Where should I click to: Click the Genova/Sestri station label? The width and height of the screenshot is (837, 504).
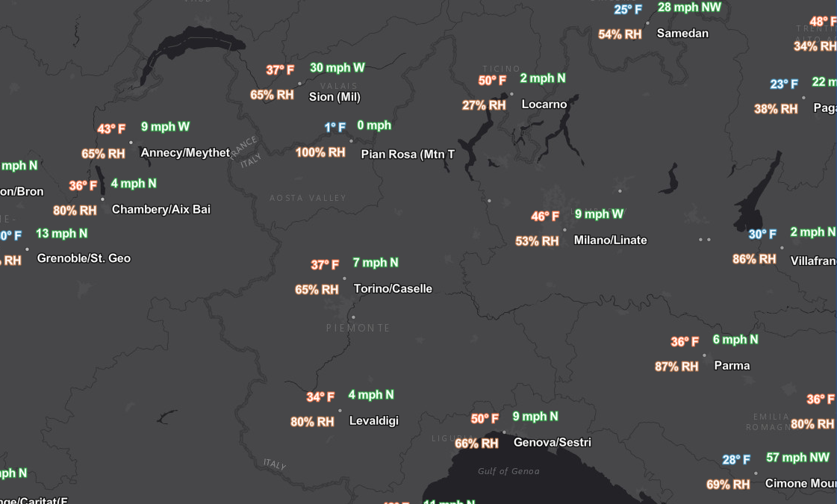(553, 443)
